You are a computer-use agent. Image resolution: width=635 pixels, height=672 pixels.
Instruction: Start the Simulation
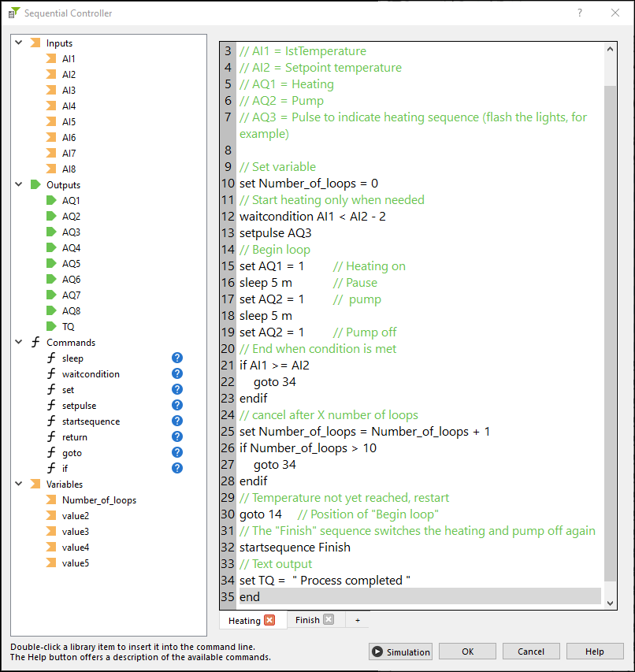(401, 652)
